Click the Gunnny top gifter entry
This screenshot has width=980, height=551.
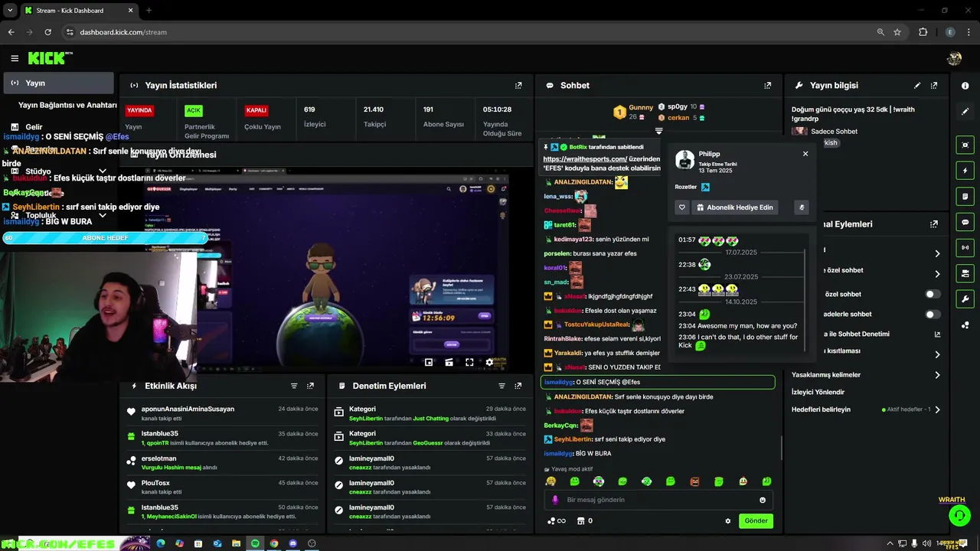tap(633, 112)
